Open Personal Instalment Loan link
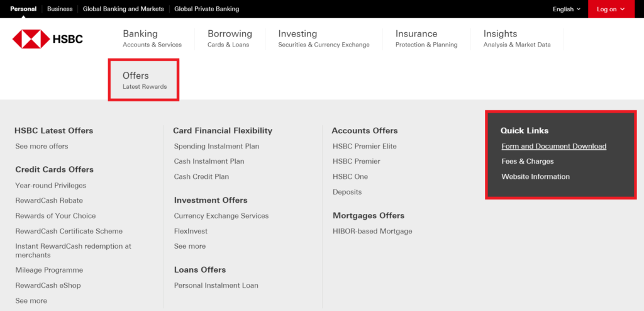 [x=216, y=285]
